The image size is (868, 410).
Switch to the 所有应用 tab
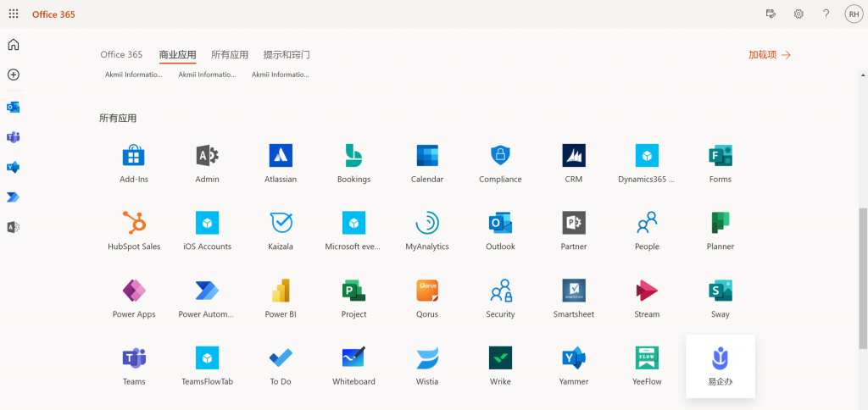point(230,55)
